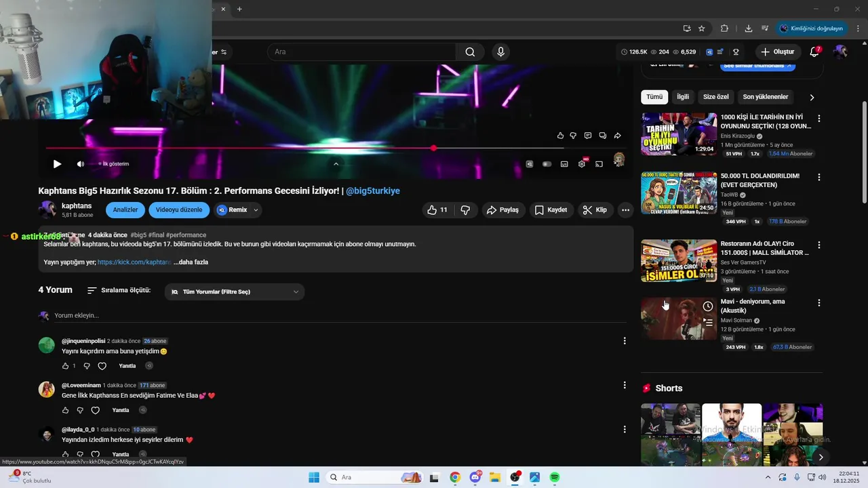This screenshot has width=868, height=488.
Task: Open the '1000 KİŞİ İLE TARİHİN' video thumbnail
Action: [679, 134]
